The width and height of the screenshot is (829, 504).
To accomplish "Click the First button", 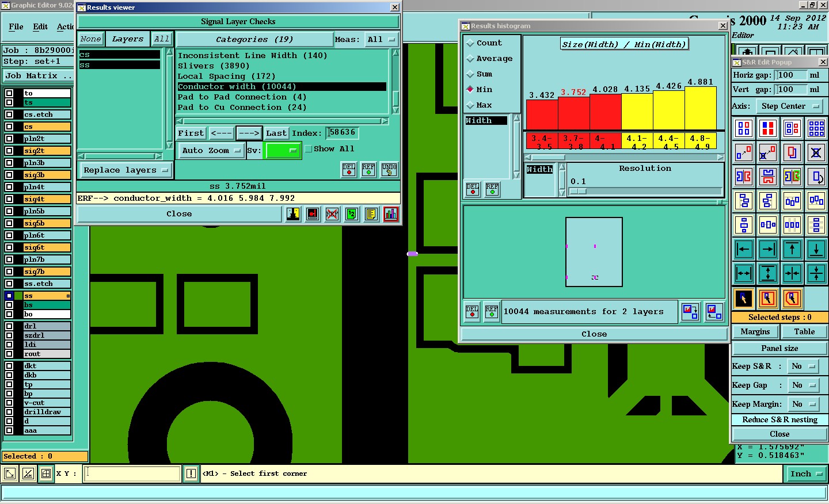I will coord(191,133).
